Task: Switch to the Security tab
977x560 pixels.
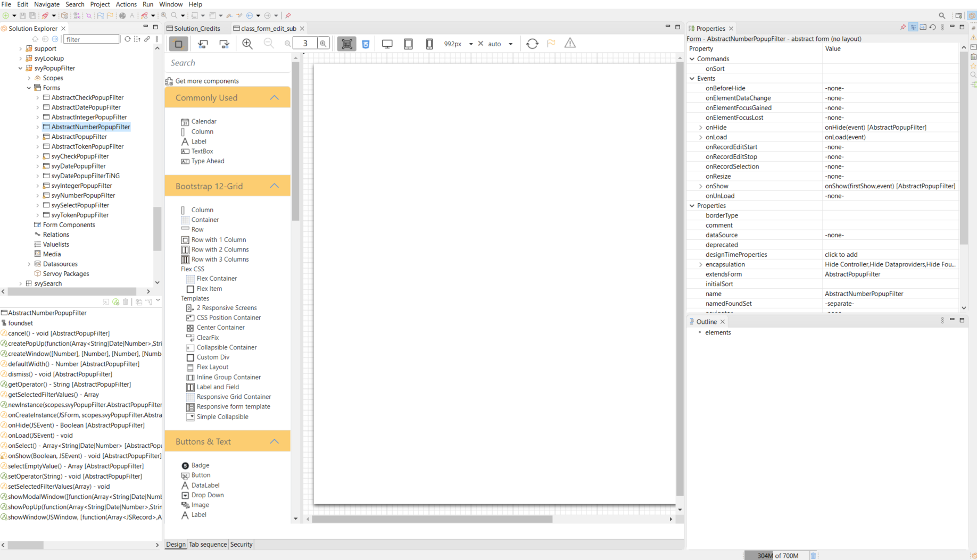Action: click(241, 544)
